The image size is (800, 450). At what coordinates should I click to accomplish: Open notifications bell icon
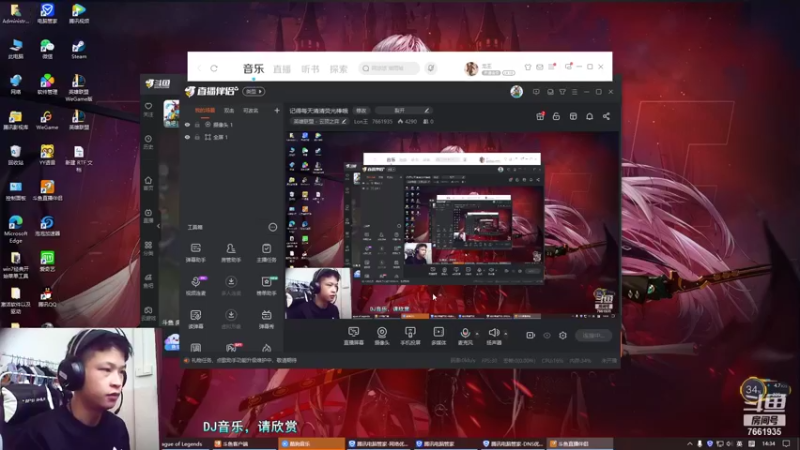click(590, 116)
